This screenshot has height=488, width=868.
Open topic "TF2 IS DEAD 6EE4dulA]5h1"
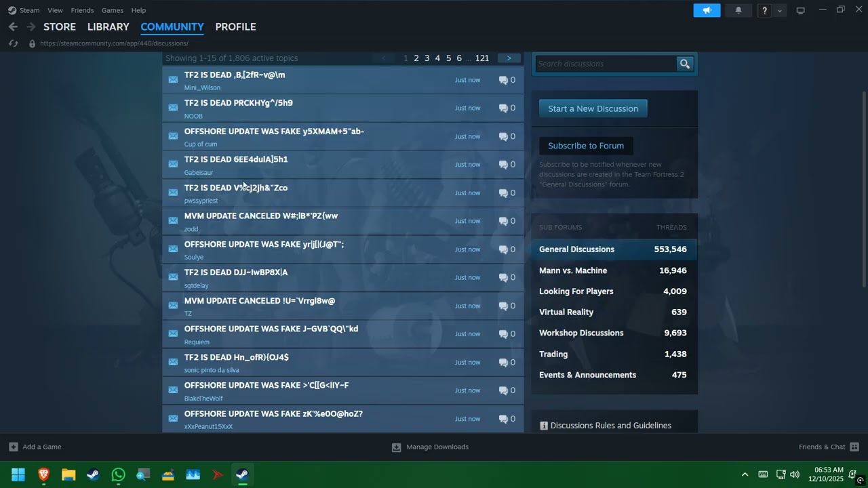pos(236,159)
